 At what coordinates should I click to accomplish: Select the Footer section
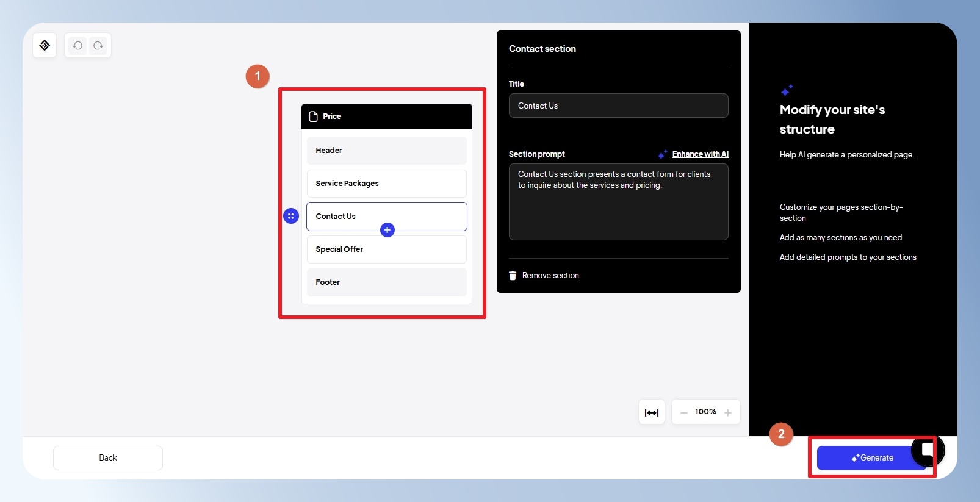tap(387, 282)
